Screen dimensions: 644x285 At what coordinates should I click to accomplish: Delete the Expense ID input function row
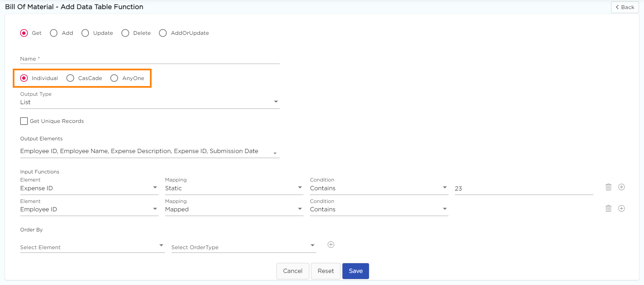tap(608, 187)
